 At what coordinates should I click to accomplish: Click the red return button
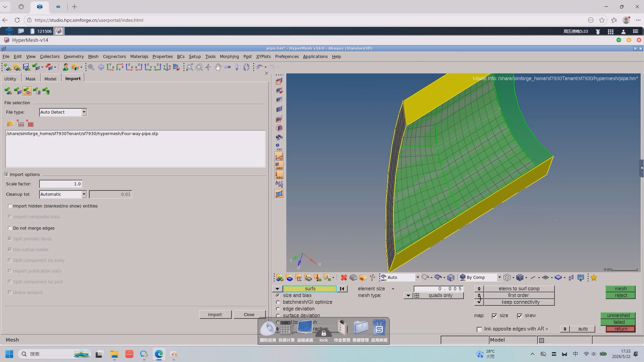click(x=621, y=329)
